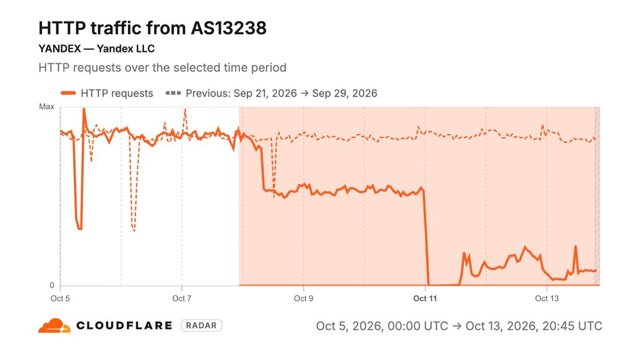Click the date range text at bottom right

click(459, 326)
